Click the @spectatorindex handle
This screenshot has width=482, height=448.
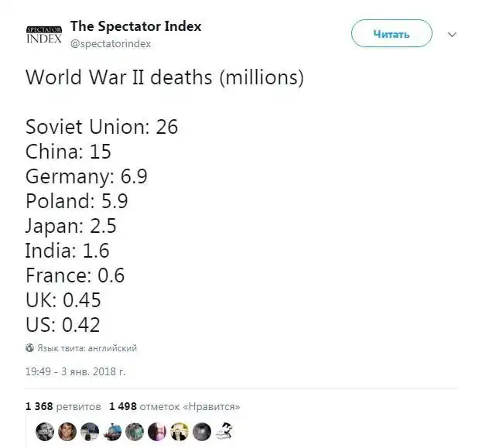pyautogui.click(x=111, y=44)
